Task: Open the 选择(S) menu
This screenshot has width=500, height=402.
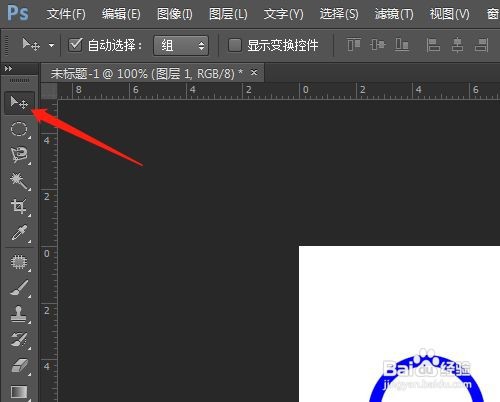Action: click(x=339, y=14)
